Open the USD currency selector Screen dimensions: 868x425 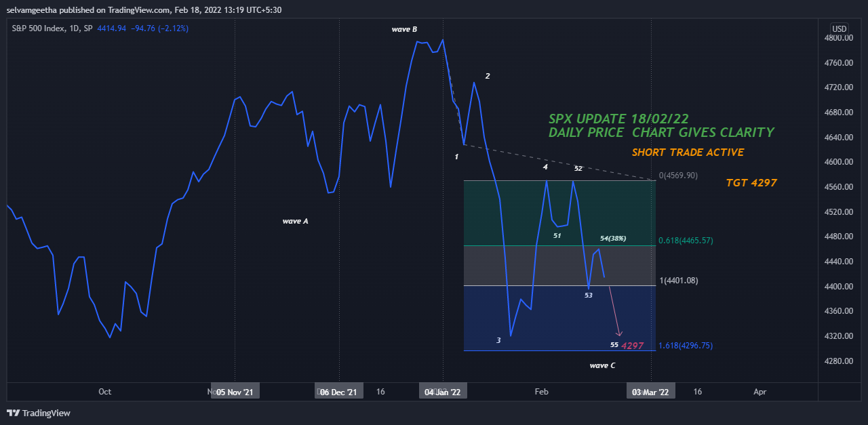pos(840,28)
